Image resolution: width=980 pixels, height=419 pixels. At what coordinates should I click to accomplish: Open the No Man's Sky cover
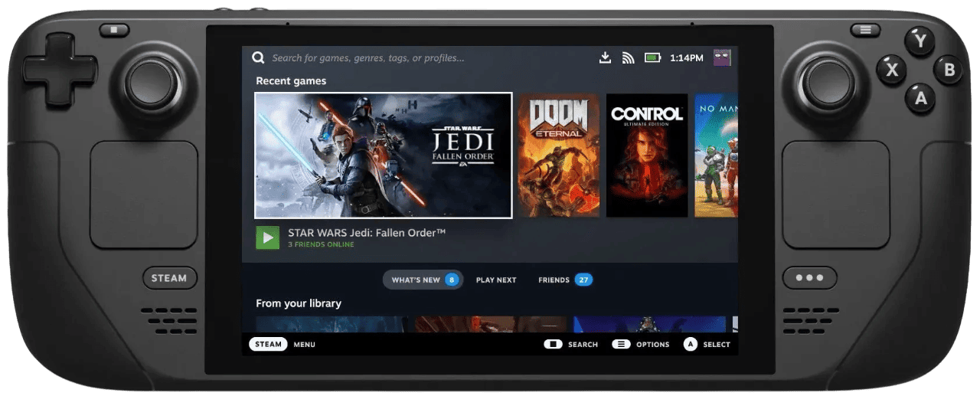pos(716,155)
